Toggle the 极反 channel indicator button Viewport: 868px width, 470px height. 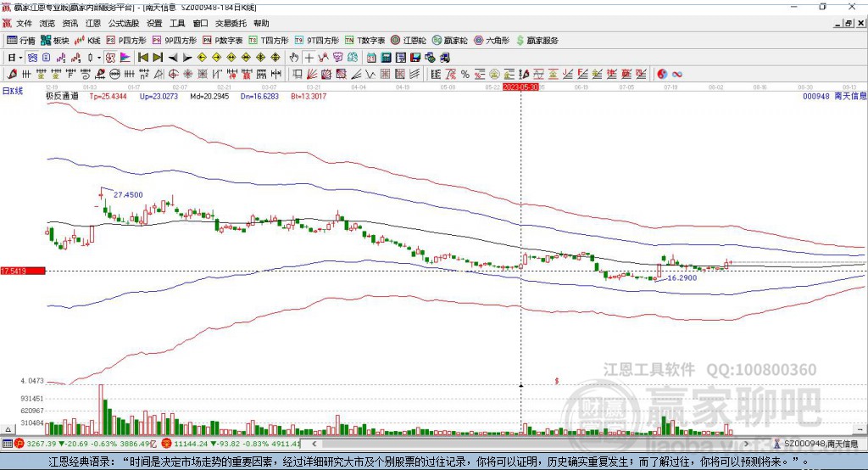pos(111,58)
